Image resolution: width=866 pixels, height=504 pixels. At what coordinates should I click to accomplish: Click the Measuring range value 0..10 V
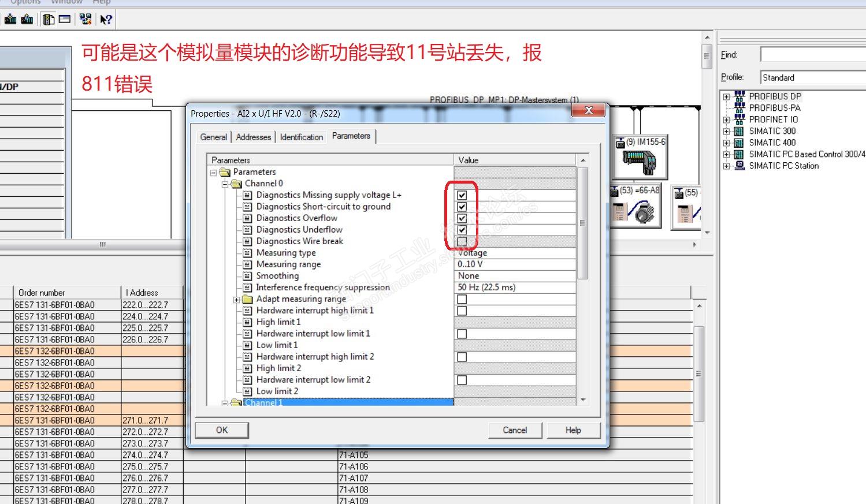pyautogui.click(x=515, y=264)
